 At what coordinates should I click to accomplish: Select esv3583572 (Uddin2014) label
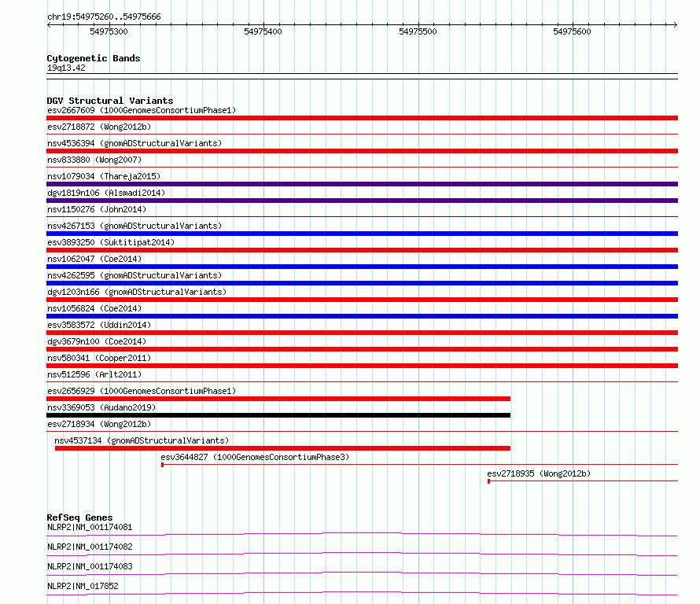(99, 325)
